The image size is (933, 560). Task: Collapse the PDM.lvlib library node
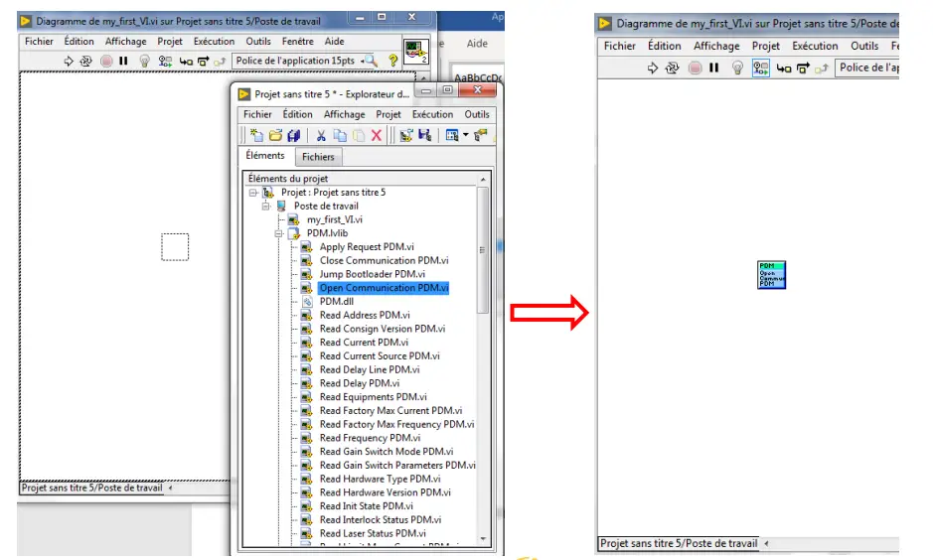point(278,233)
